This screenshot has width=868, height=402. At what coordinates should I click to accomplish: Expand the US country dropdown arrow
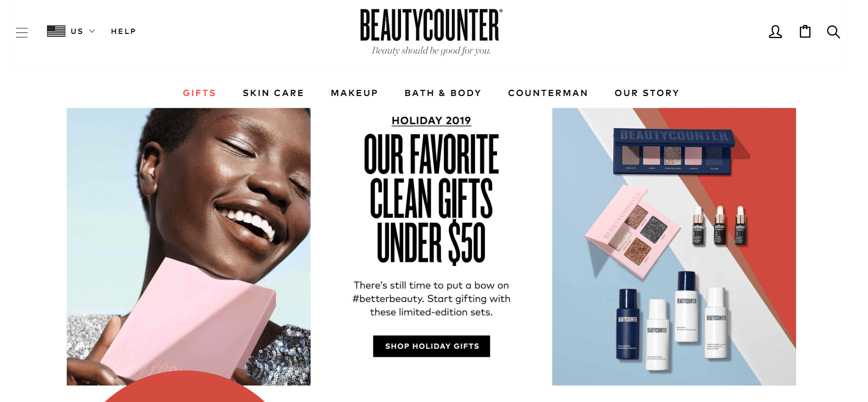92,31
